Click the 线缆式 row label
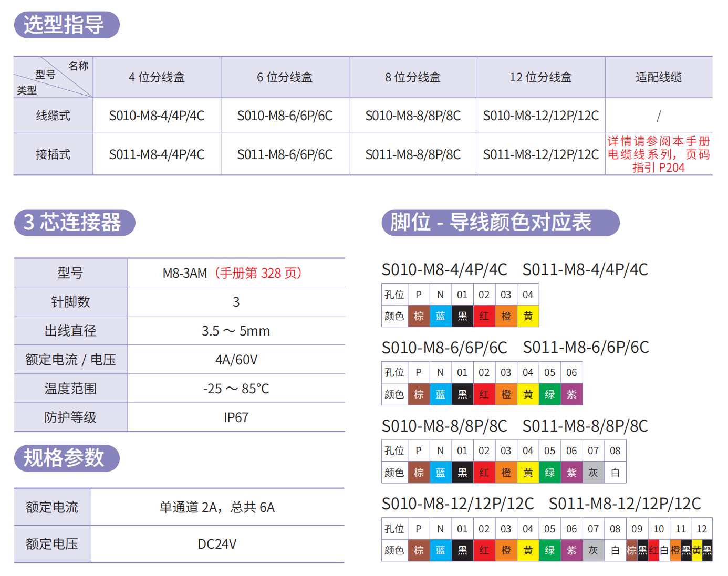 (x=53, y=116)
